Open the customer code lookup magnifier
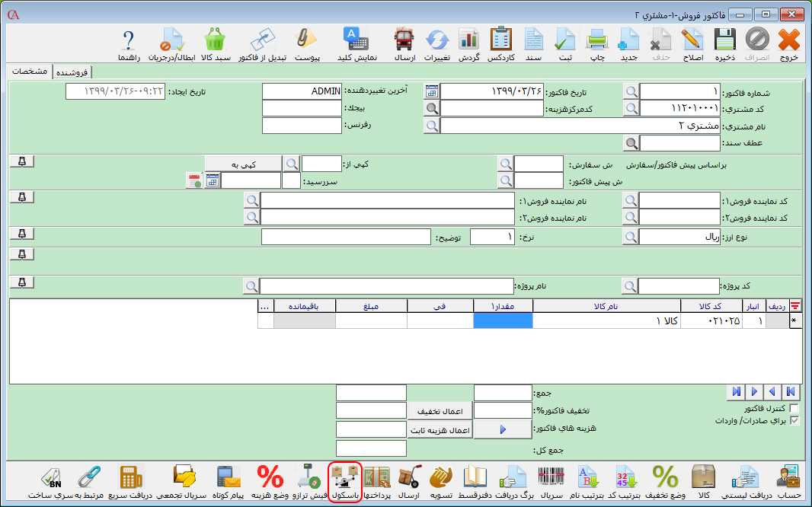The width and height of the screenshot is (812, 507). click(x=631, y=108)
